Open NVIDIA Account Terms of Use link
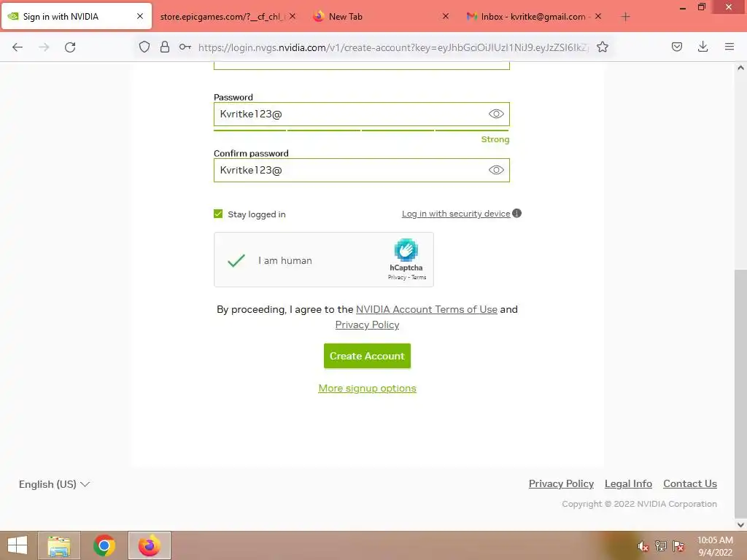This screenshot has width=747, height=560. pyautogui.click(x=426, y=309)
